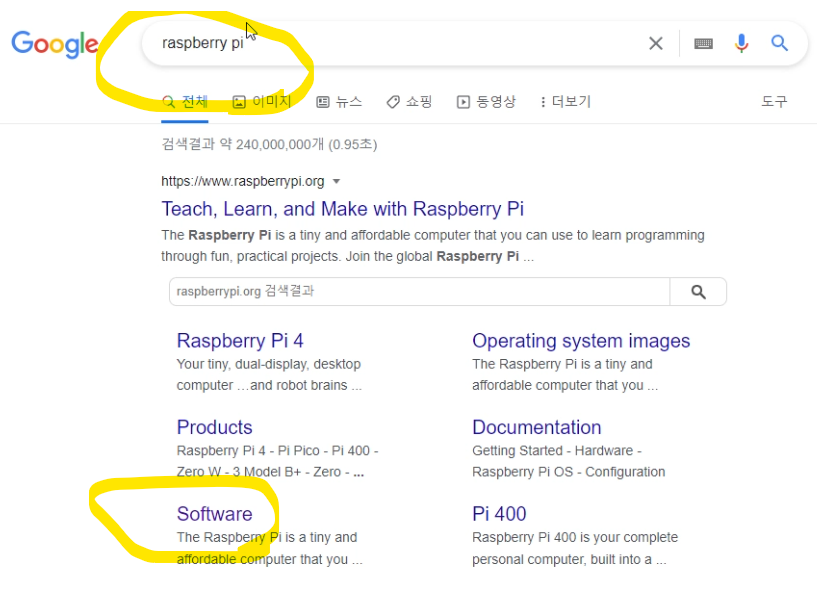Click the Google logo
The width and height of the screenshot is (817, 596).
(55, 44)
